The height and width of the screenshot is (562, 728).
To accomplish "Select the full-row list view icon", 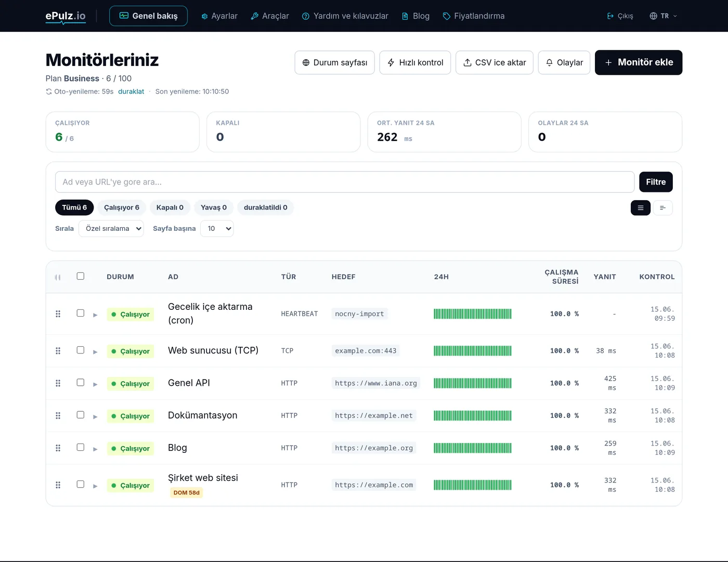I will coord(641,208).
